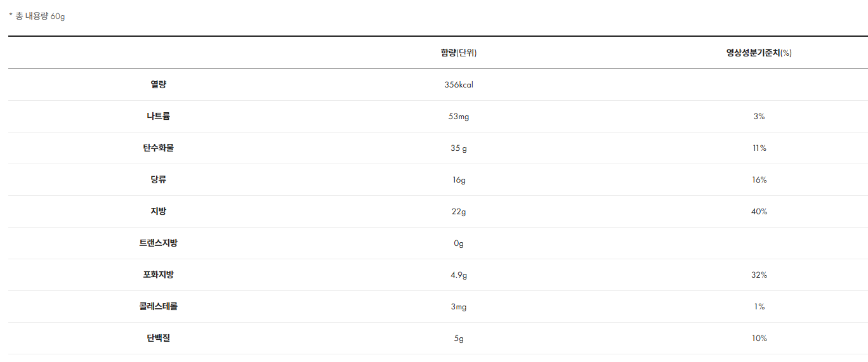The image size is (868, 362).
Task: Select the 4.9g saturated fat value
Action: click(458, 275)
